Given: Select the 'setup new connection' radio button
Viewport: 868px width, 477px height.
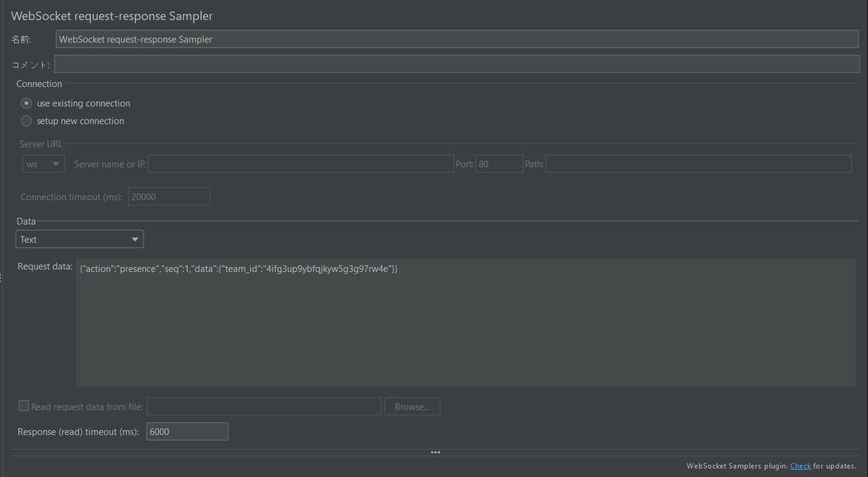Looking at the screenshot, I should coord(26,120).
